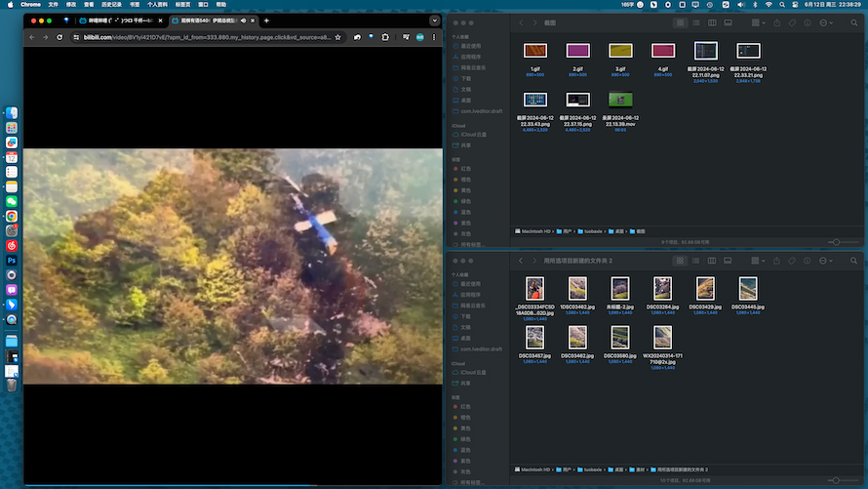Viewport: 868px width, 489px height.
Task: Open Finder from the Dock
Action: pyautogui.click(x=12, y=113)
